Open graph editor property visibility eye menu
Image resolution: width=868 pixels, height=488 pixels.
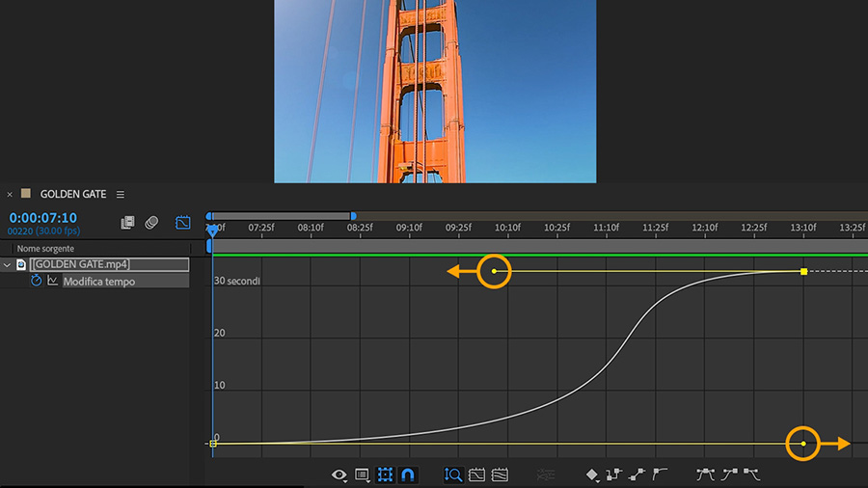tap(339, 474)
